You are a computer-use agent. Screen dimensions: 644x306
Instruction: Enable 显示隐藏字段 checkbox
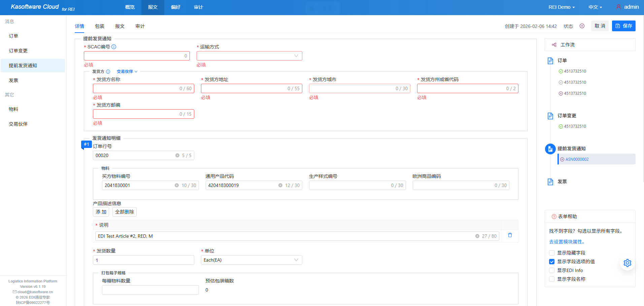(x=552, y=253)
